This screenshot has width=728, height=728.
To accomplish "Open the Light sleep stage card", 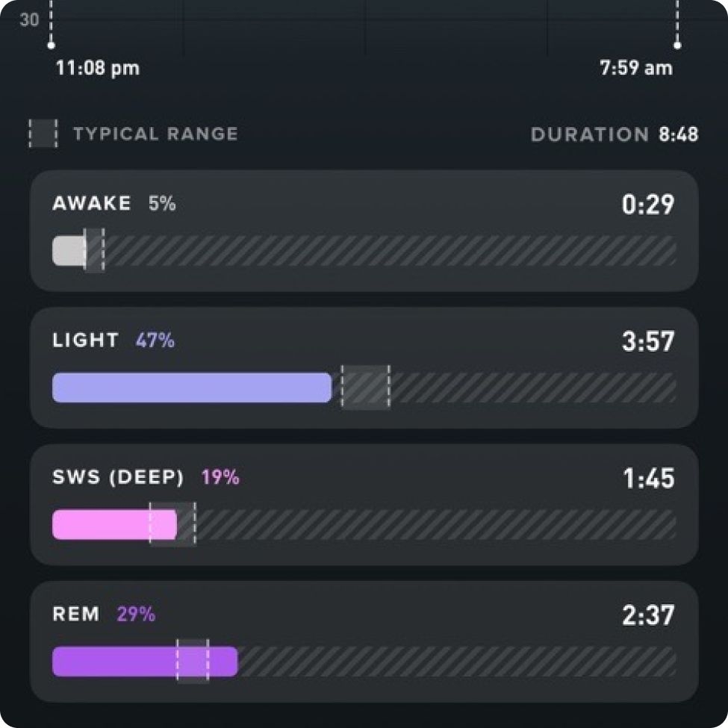I will (364, 367).
